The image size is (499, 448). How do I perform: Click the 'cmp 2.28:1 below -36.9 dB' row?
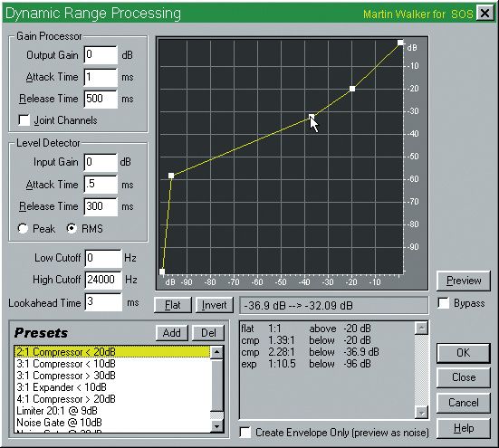tap(311, 352)
